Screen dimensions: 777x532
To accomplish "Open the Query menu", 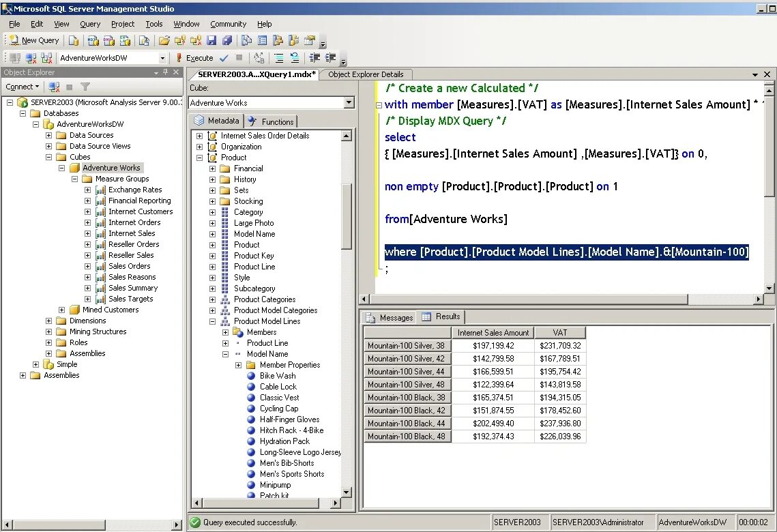I will (89, 24).
